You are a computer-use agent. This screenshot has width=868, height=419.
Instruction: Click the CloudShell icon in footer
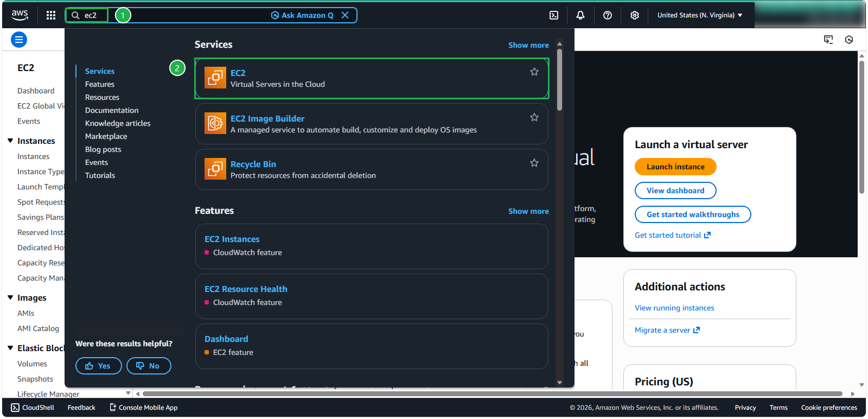pos(15,408)
